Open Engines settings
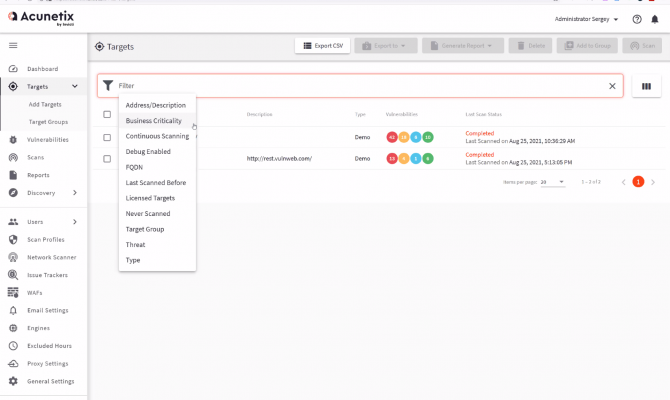 point(38,328)
